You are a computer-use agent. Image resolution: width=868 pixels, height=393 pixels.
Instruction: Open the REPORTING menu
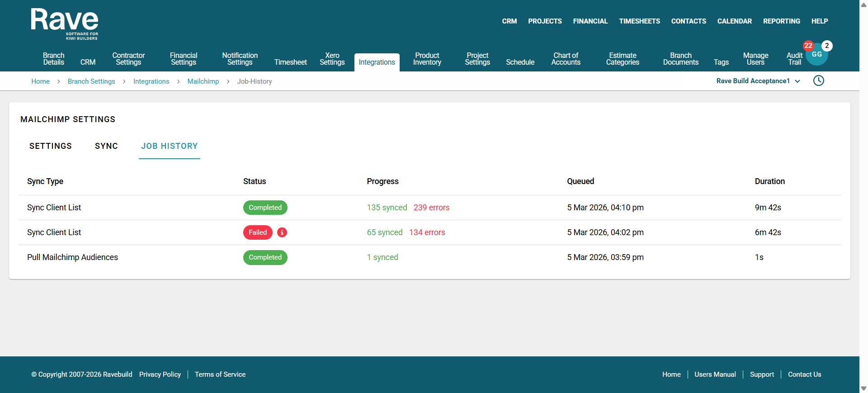pyautogui.click(x=782, y=21)
